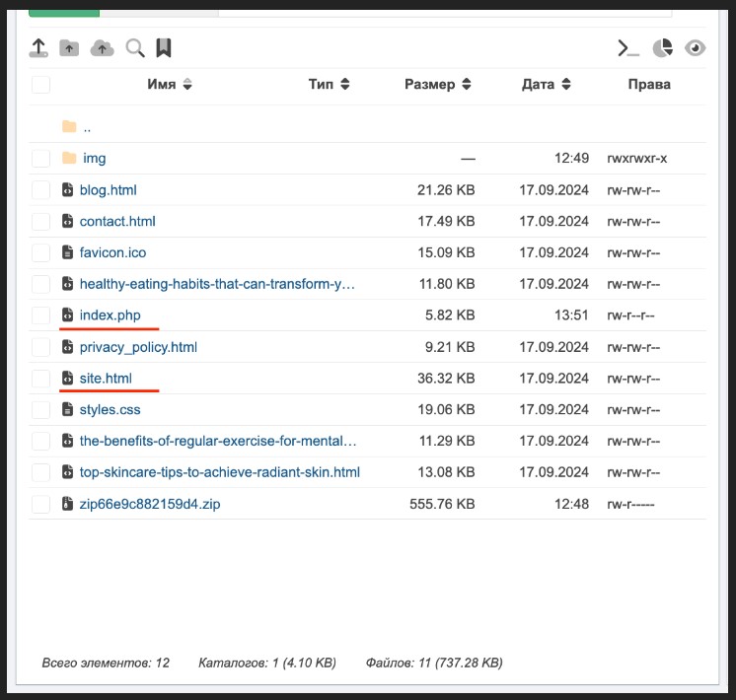This screenshot has width=736, height=700.
Task: Click the upload folder icon
Action: 69,47
